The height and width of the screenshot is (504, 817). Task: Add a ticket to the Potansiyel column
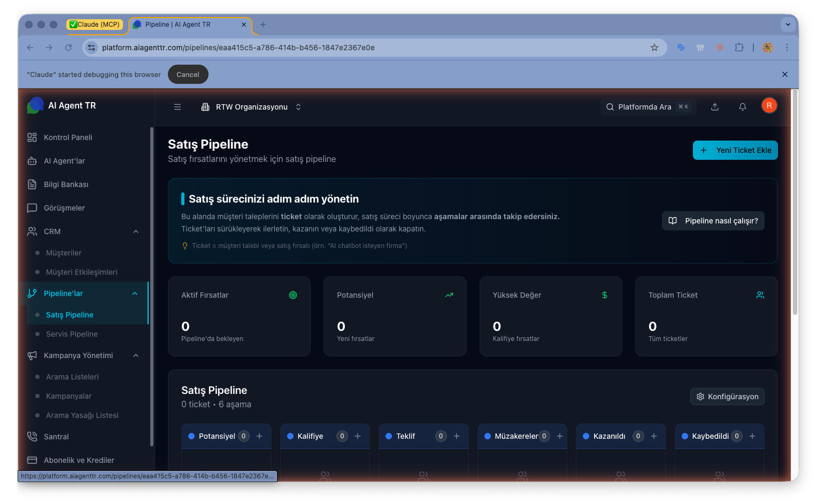(x=259, y=436)
